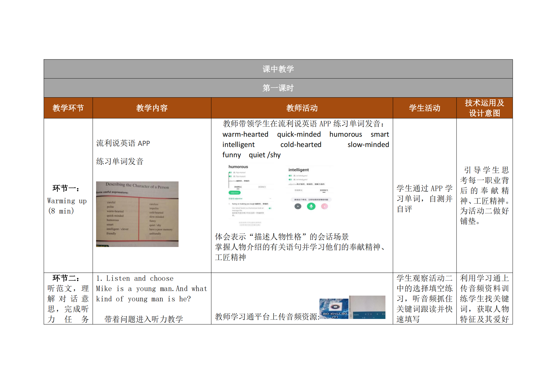Click the '教学环节' column header
554x392 pixels.
[x=68, y=108]
